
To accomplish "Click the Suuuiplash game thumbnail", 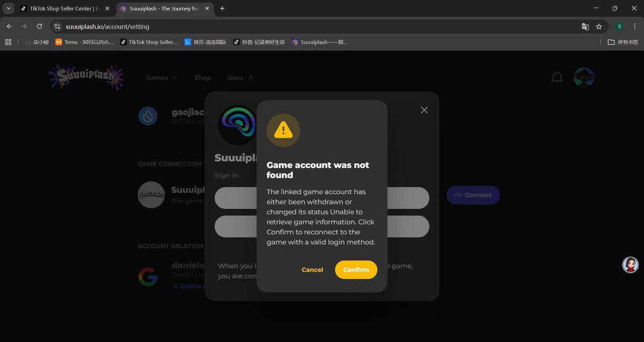I will tap(151, 195).
